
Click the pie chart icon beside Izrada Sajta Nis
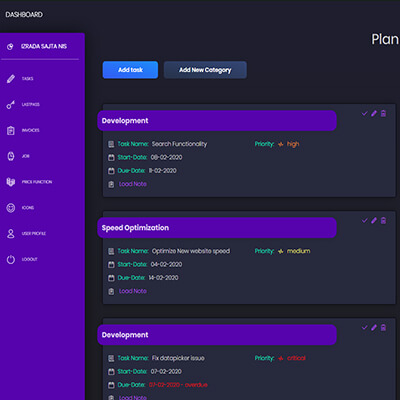[x=10, y=47]
